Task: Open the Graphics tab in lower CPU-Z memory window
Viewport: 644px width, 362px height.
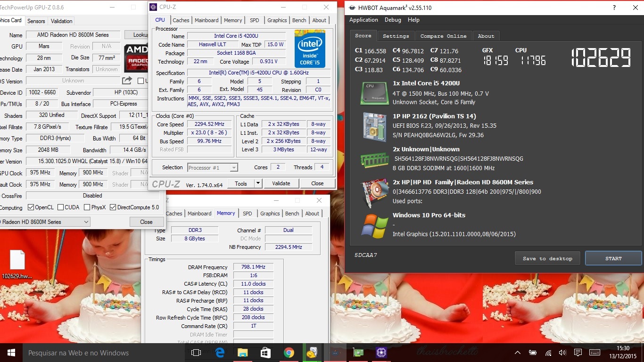Action: [270, 214]
